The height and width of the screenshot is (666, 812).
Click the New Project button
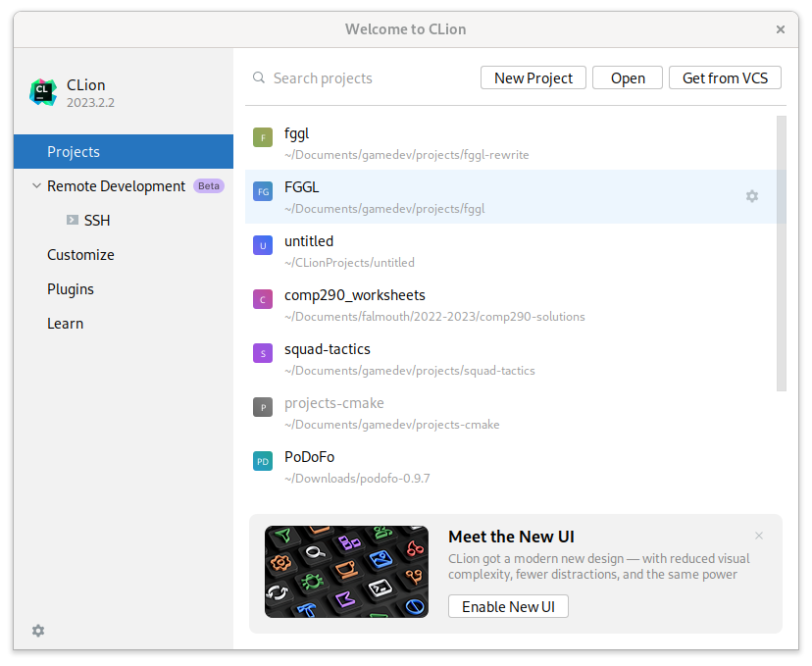tap(533, 77)
